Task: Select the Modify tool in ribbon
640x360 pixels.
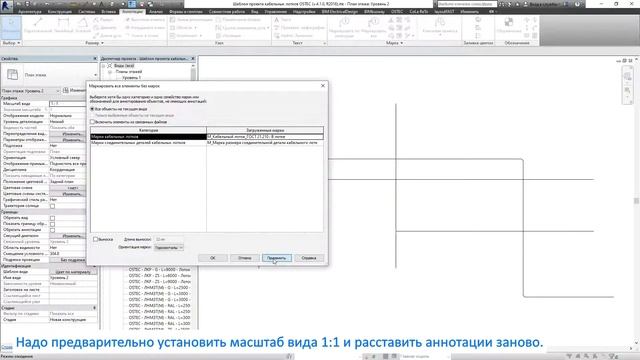Action: [x=11, y=27]
